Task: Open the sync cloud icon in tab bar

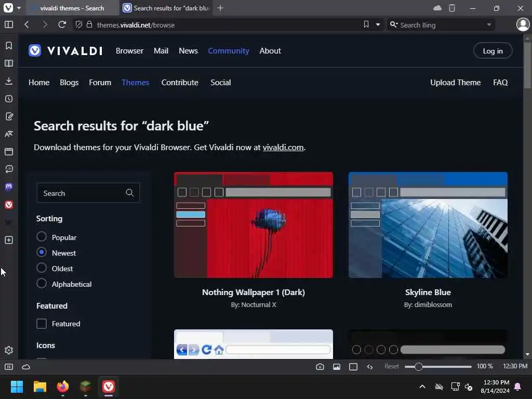Action: click(x=437, y=8)
